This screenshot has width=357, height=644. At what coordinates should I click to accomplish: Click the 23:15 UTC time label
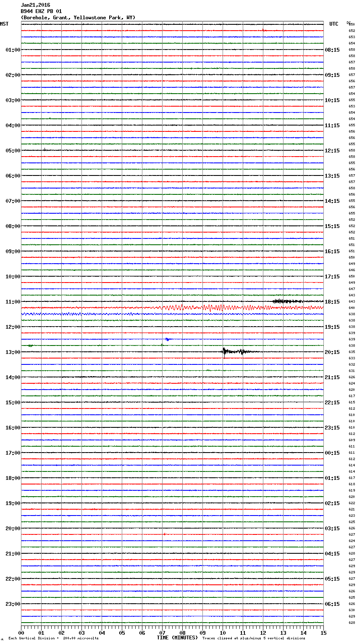click(332, 428)
